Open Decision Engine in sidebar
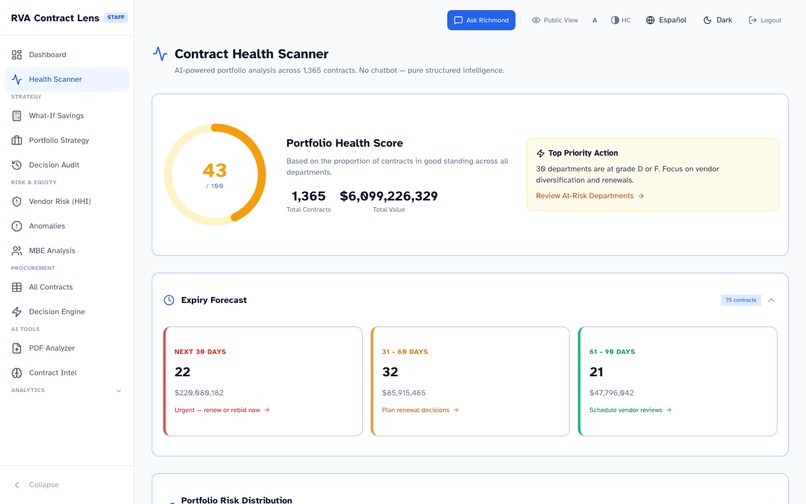This screenshot has width=806, height=504. (x=67, y=312)
